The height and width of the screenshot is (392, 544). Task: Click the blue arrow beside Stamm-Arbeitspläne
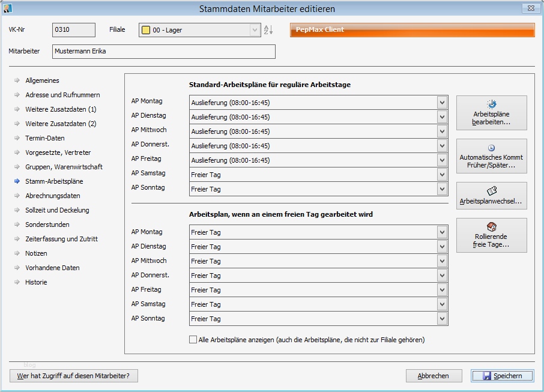coord(17,181)
